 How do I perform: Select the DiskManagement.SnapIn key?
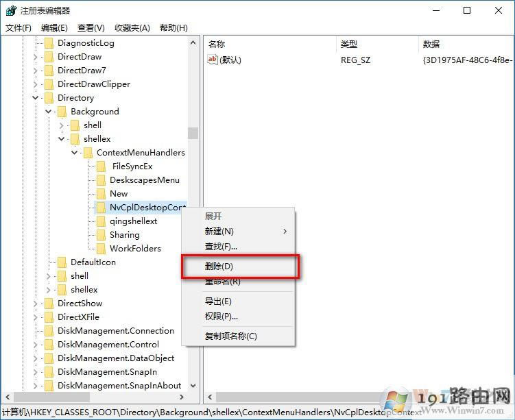[x=108, y=372]
